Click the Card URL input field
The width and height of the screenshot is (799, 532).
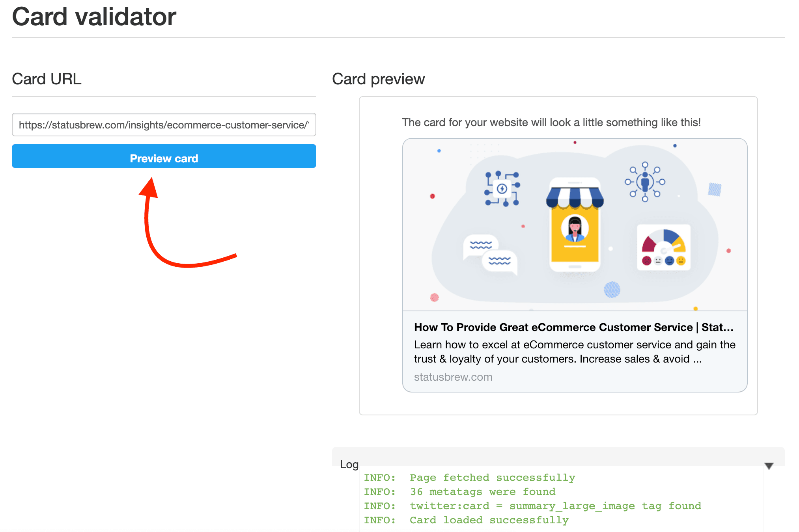point(164,125)
